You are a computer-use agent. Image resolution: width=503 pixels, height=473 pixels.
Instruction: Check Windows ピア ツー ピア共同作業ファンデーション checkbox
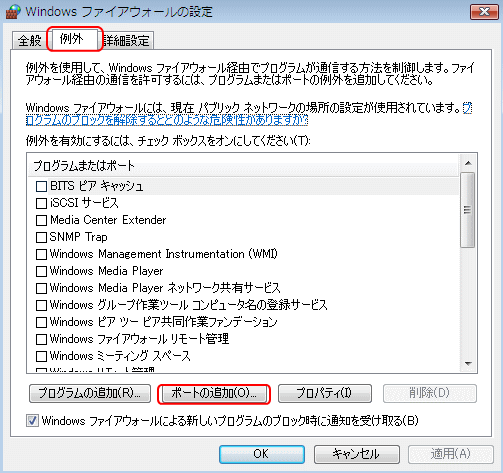(41, 322)
